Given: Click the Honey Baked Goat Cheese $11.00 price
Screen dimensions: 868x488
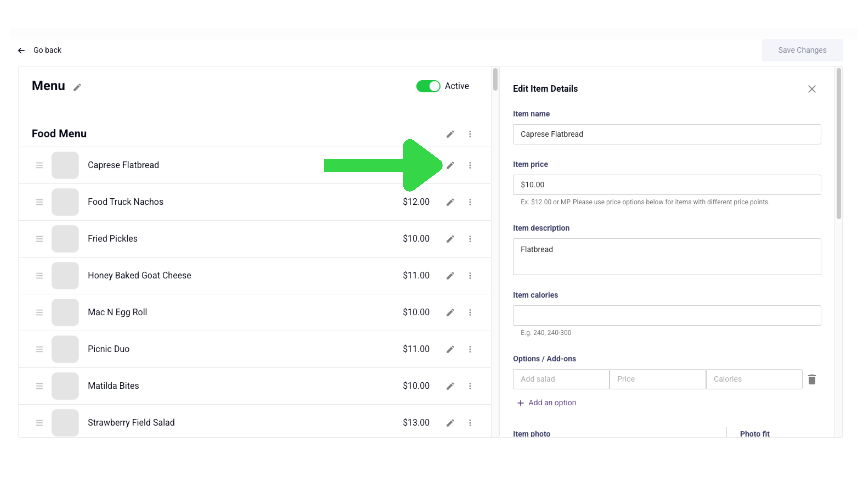Looking at the screenshot, I should (416, 275).
